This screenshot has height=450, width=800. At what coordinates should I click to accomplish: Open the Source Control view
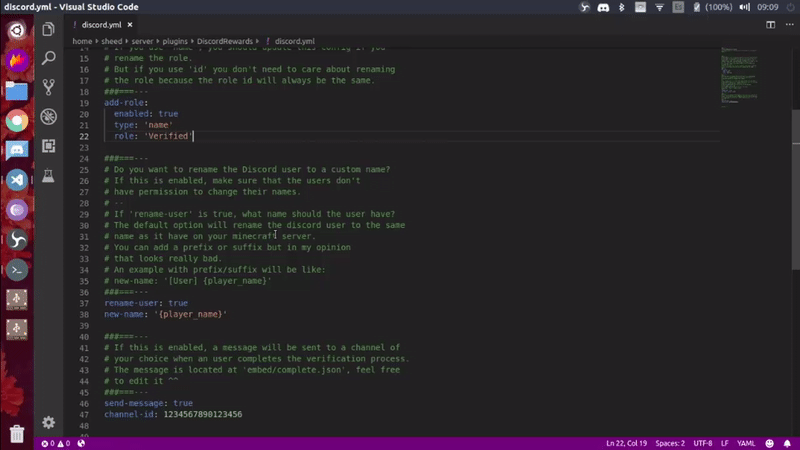click(48, 87)
